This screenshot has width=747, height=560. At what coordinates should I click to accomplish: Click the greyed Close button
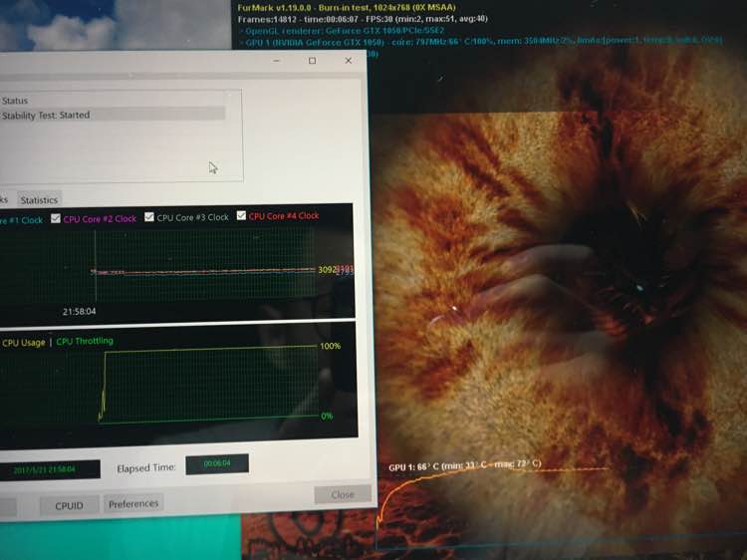(x=343, y=494)
